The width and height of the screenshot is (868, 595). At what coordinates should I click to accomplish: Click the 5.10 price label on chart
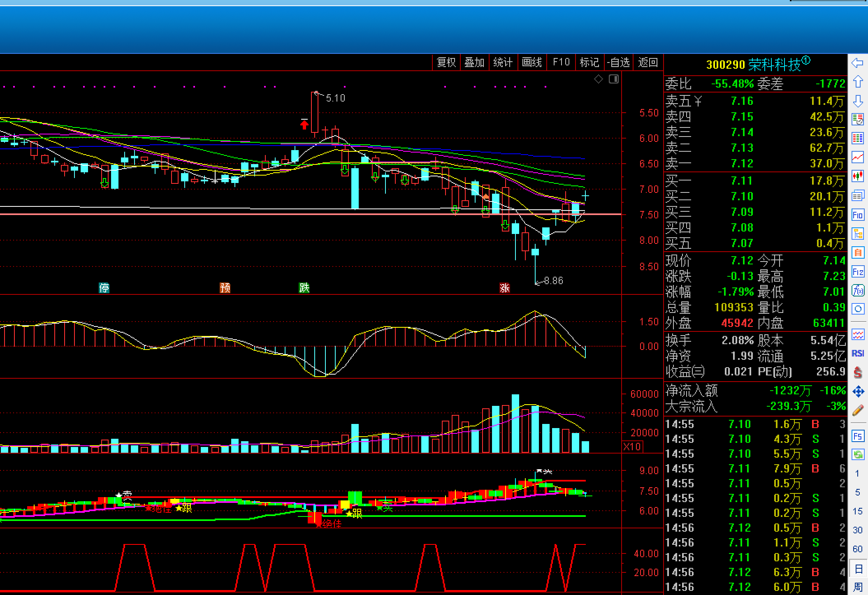coord(336,98)
